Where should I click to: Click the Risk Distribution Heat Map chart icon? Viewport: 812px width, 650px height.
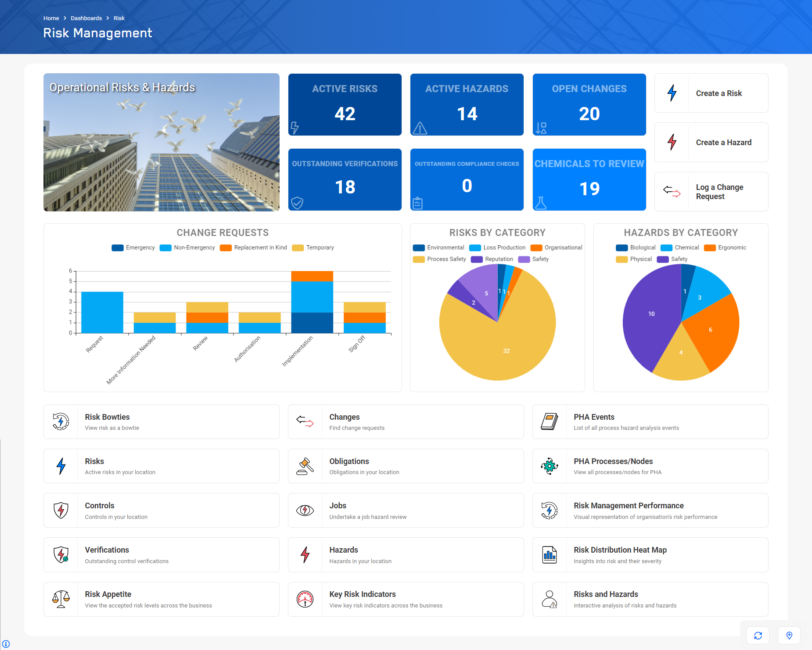pos(550,554)
